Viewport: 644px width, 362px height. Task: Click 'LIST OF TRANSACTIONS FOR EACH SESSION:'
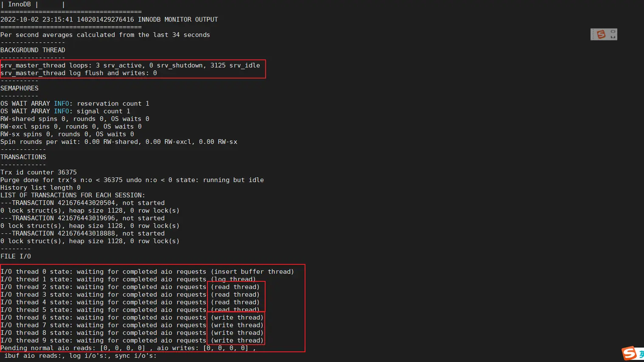point(73,195)
